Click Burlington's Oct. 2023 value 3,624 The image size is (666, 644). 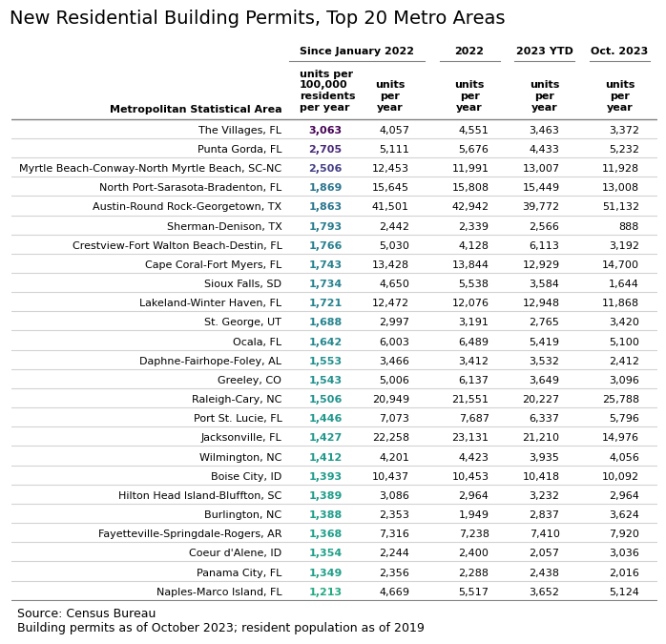coord(624,515)
